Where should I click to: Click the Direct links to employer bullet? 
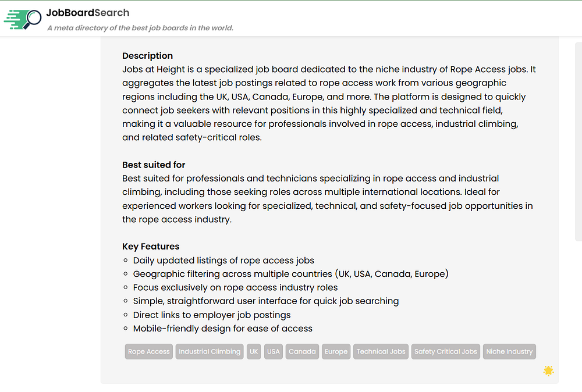[211, 315]
